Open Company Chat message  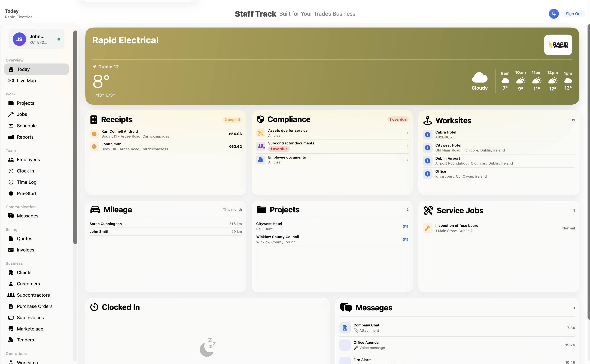click(x=457, y=328)
